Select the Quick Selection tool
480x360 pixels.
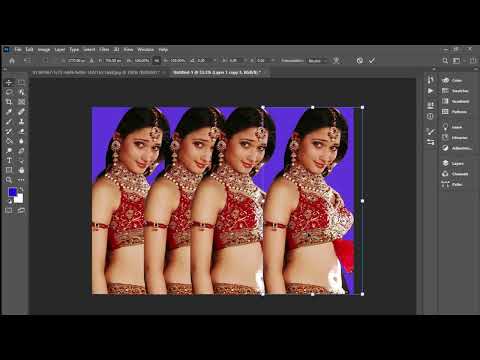(21, 92)
